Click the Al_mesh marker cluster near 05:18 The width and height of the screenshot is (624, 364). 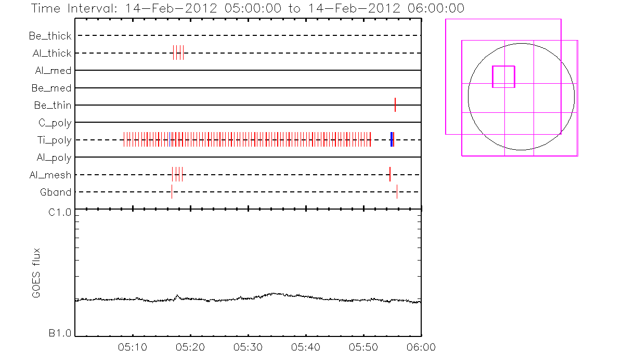tap(177, 175)
